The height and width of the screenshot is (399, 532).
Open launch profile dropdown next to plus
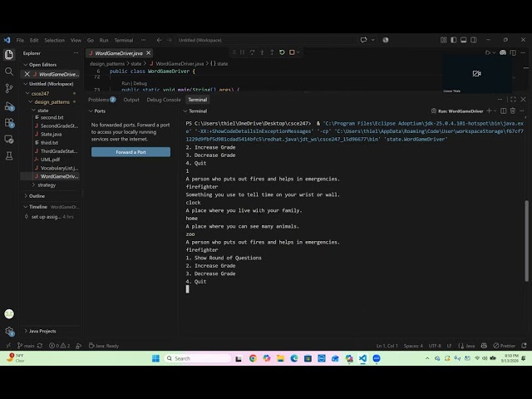click(x=495, y=111)
